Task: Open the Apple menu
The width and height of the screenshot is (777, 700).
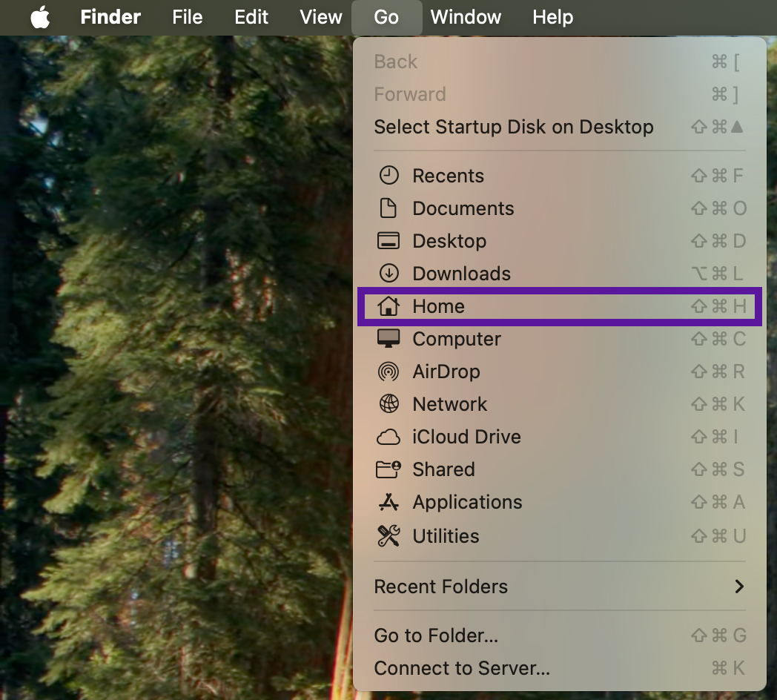Action: [x=40, y=17]
